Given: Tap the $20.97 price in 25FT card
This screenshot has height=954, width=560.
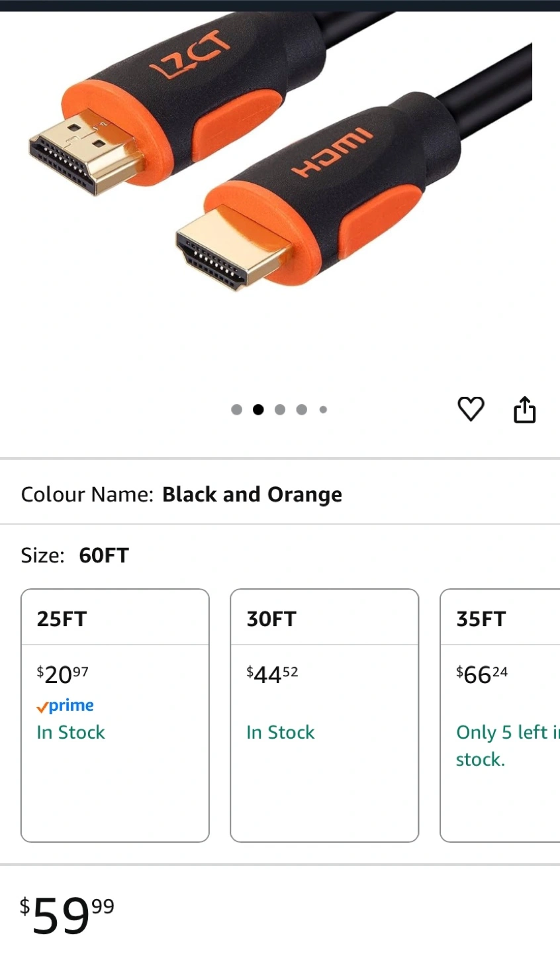Looking at the screenshot, I should pyautogui.click(x=62, y=674).
